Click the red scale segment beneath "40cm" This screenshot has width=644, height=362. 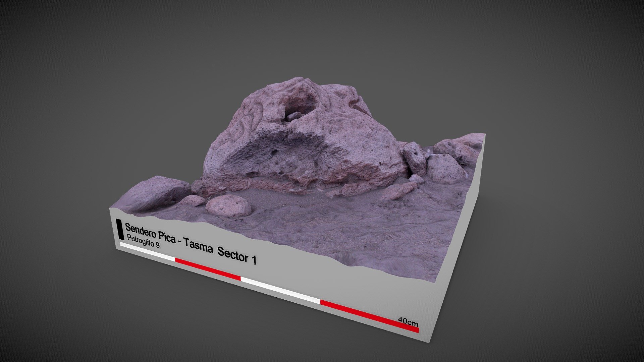pos(369,316)
